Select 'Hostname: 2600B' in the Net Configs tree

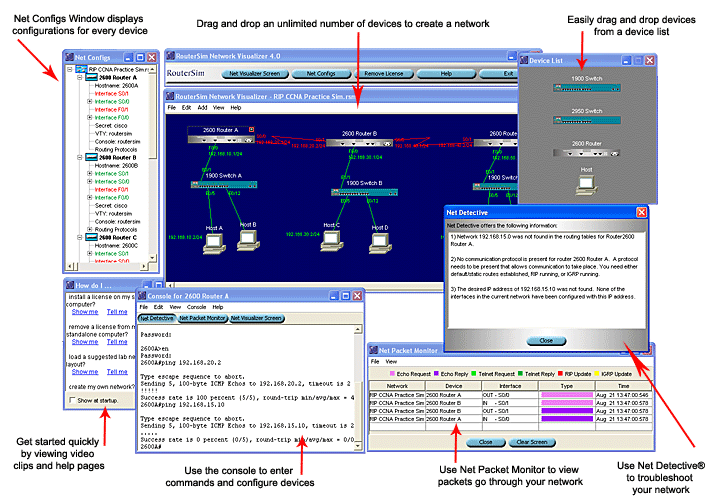[x=116, y=166]
